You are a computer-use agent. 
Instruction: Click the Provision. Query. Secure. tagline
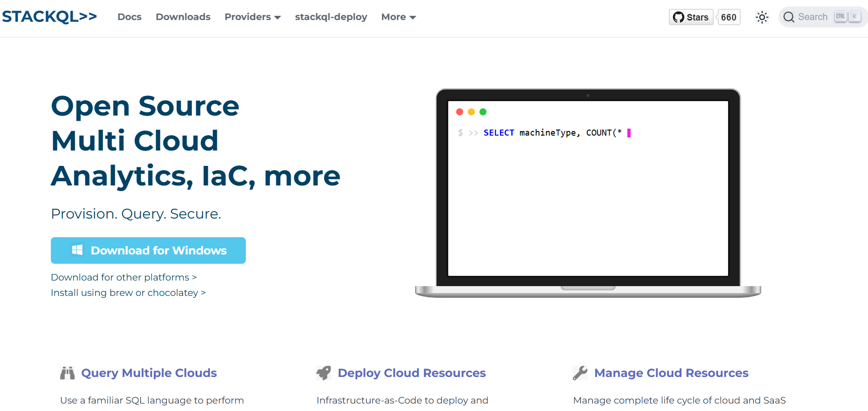click(x=136, y=214)
